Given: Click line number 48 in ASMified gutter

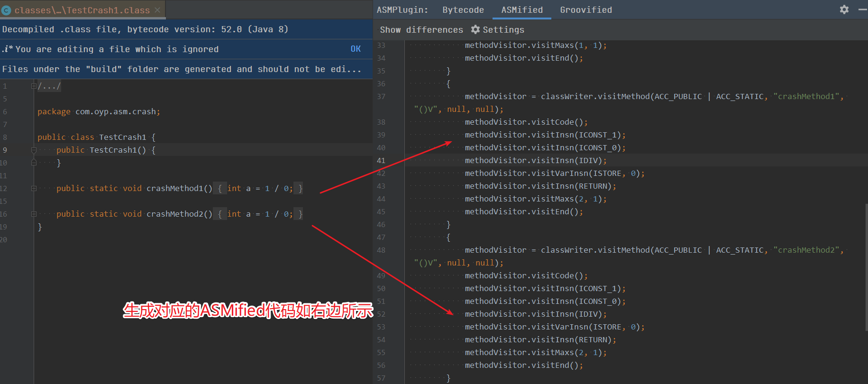Looking at the screenshot, I should point(381,250).
